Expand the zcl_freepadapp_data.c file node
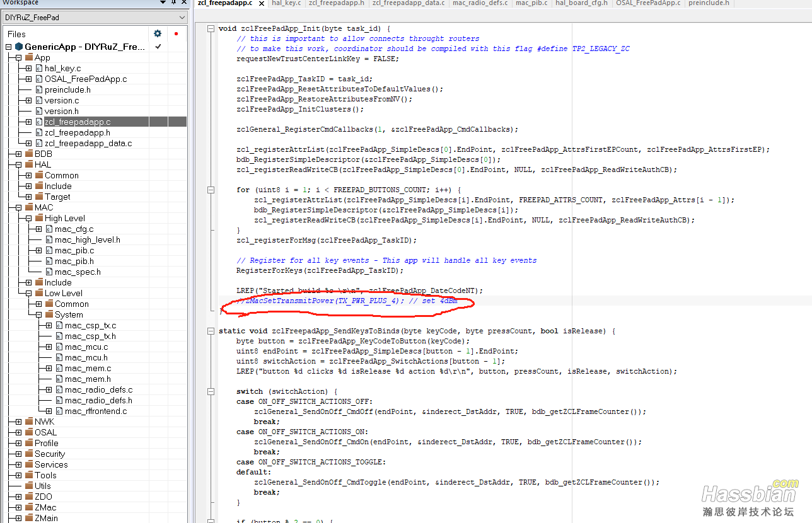This screenshot has height=523, width=812. [x=28, y=143]
